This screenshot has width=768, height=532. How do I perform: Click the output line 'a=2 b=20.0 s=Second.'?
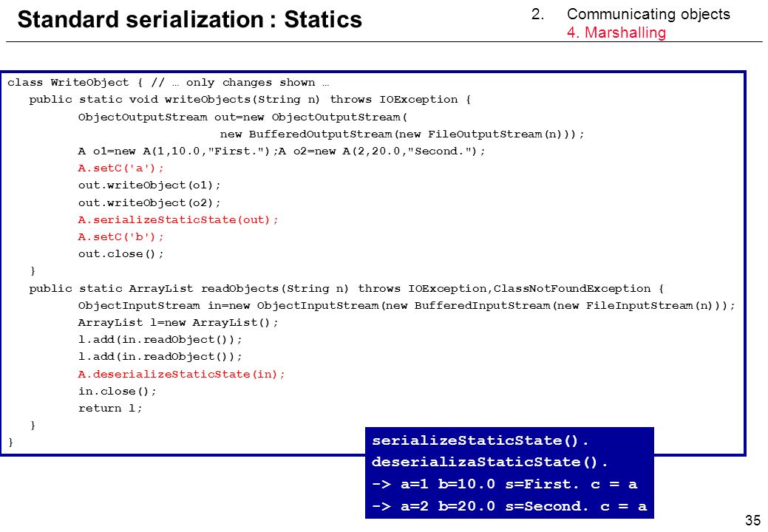coord(509,507)
